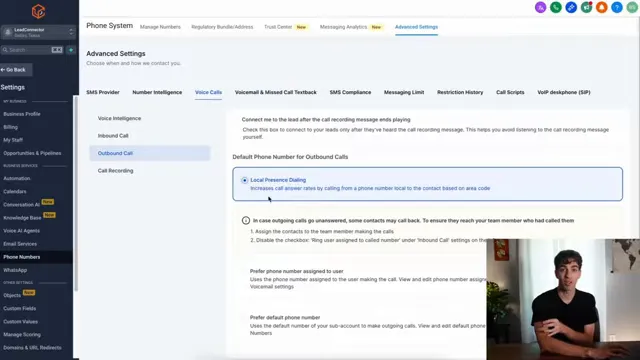Open WhatsApp settings
Viewport: 640px width, 360px height.
tap(15, 270)
